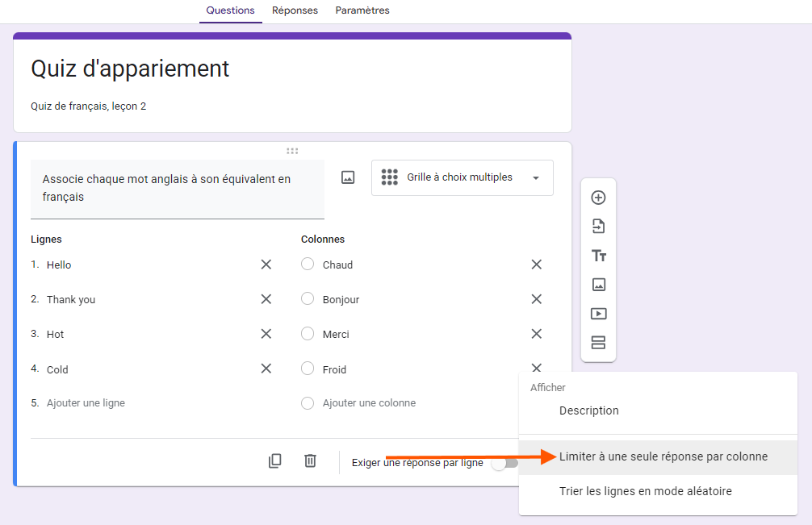Image resolution: width=812 pixels, height=525 pixels.
Task: Remove the 'Chaud' column
Action: point(536,265)
